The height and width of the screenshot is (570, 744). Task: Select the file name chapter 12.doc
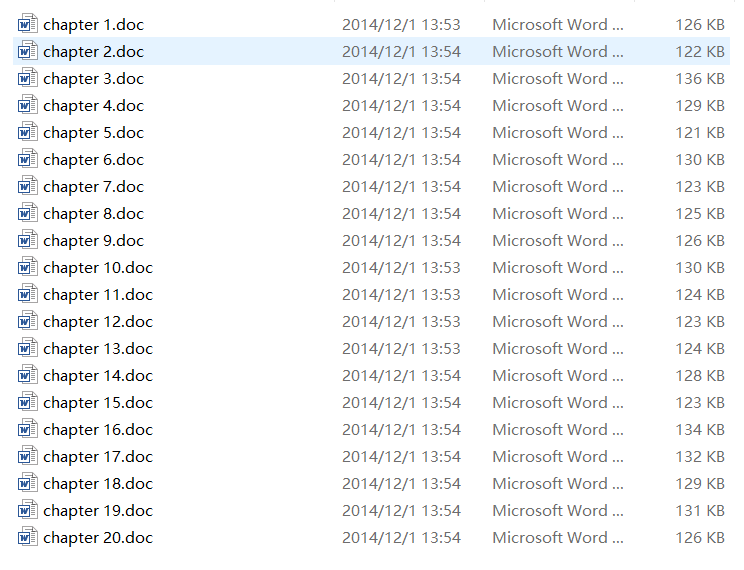pyautogui.click(x=98, y=322)
